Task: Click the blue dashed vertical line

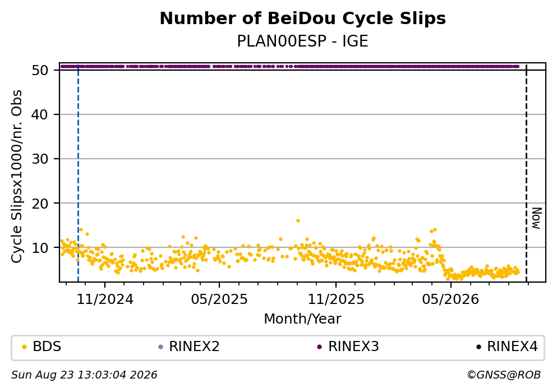Action: pyautogui.click(x=78, y=173)
